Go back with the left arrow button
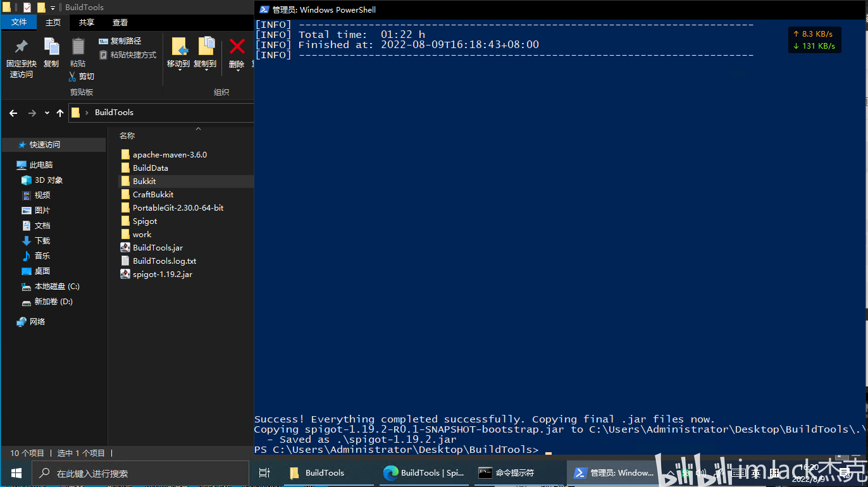 point(13,113)
